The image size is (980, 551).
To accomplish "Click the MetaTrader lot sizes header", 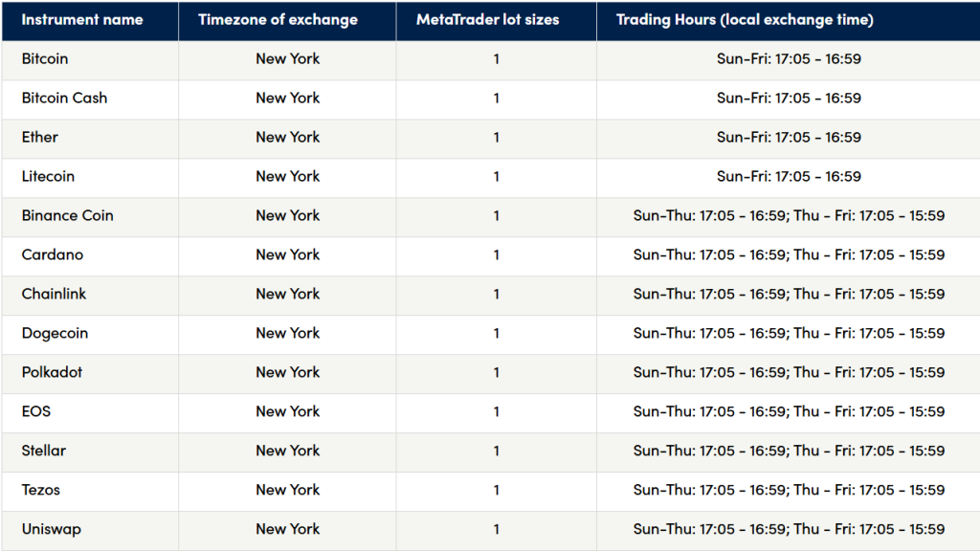I will [487, 20].
